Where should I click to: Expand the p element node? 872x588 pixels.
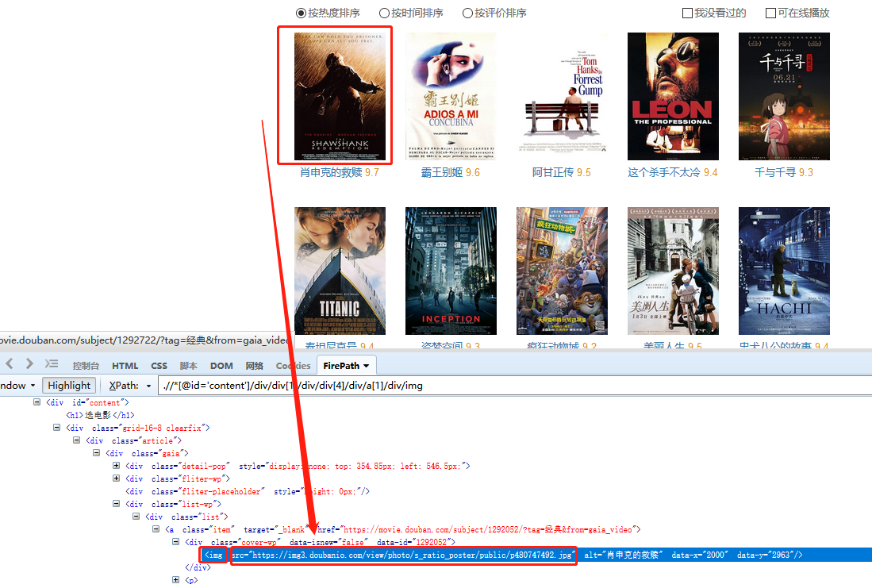175,579
